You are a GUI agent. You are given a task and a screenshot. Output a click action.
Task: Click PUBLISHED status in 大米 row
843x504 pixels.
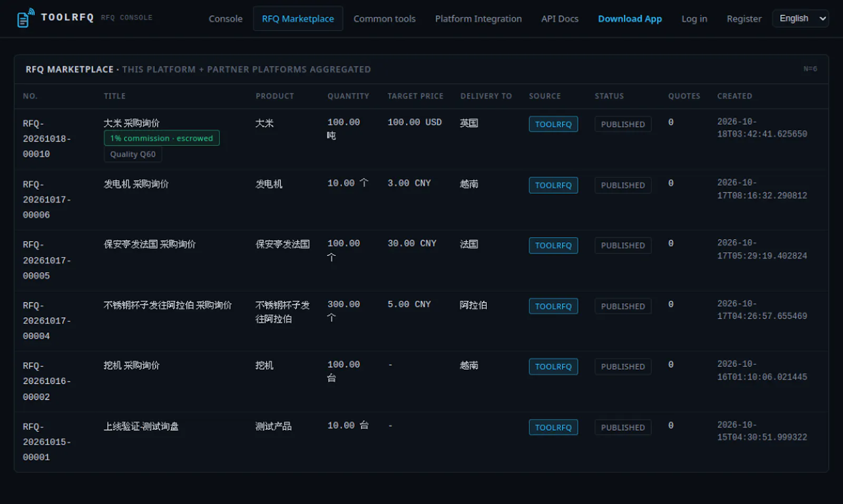623,124
